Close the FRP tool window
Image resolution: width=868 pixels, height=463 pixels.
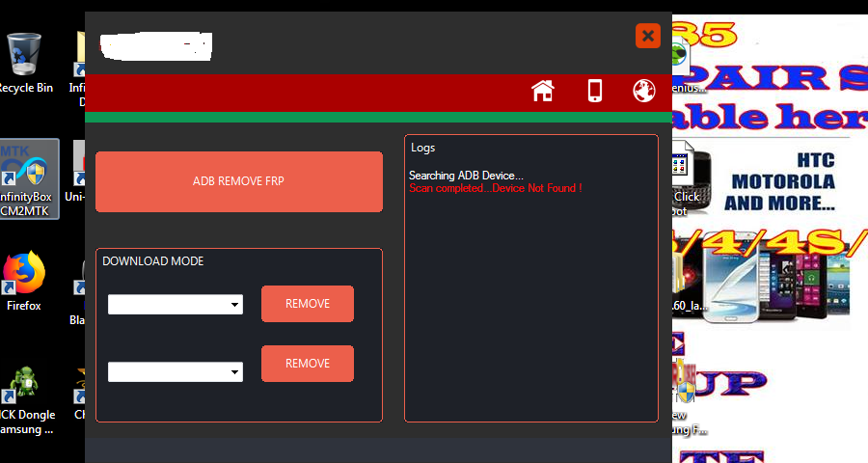click(648, 36)
